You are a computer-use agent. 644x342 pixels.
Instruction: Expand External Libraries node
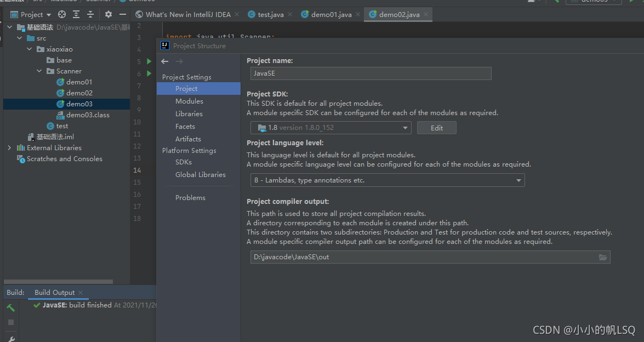(9, 148)
